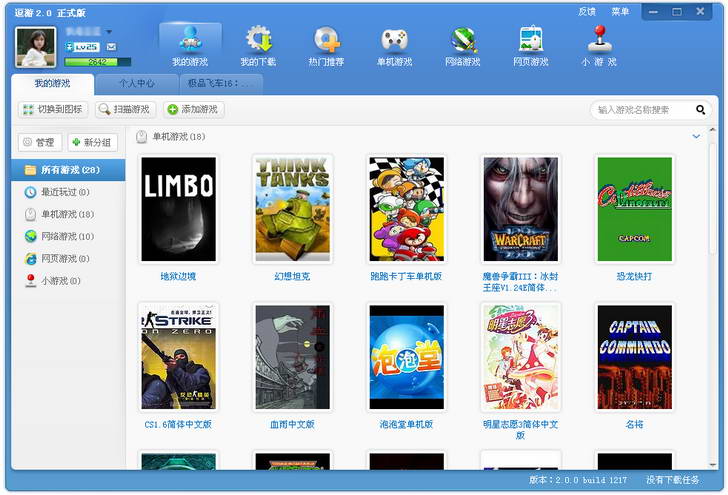Click the search magnifier icon
Screen dimensions: 728x495
point(701,110)
